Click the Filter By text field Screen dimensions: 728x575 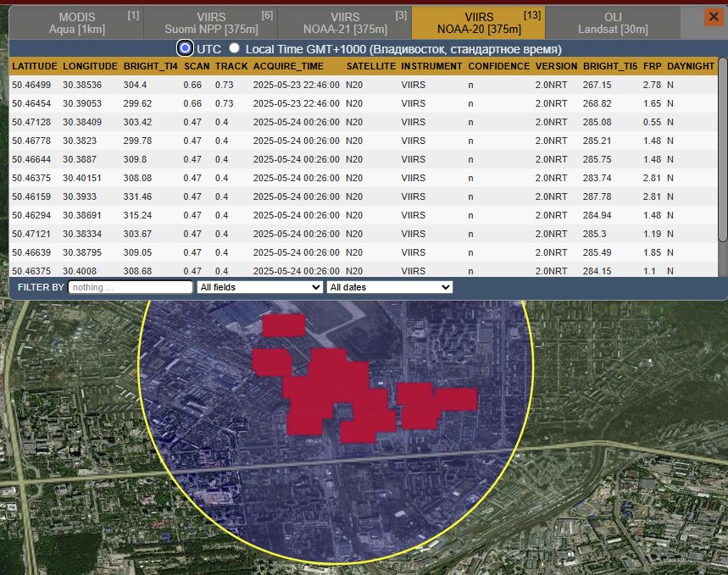click(x=131, y=287)
